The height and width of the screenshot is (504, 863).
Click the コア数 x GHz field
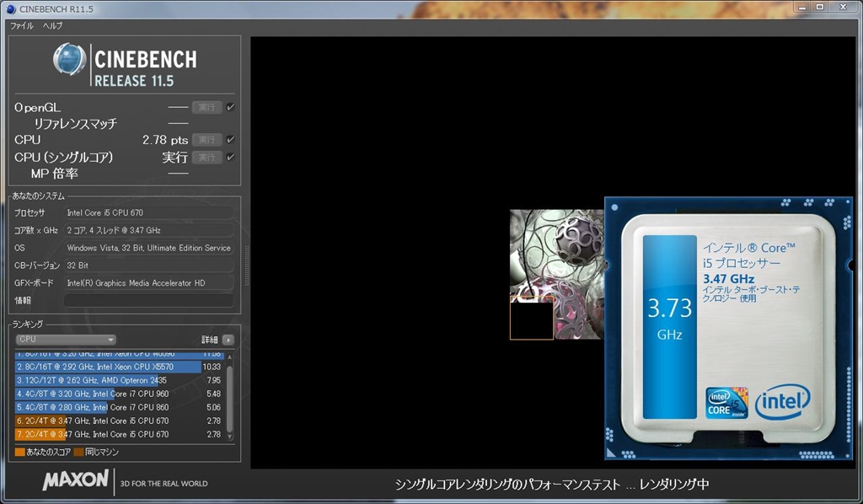(148, 230)
